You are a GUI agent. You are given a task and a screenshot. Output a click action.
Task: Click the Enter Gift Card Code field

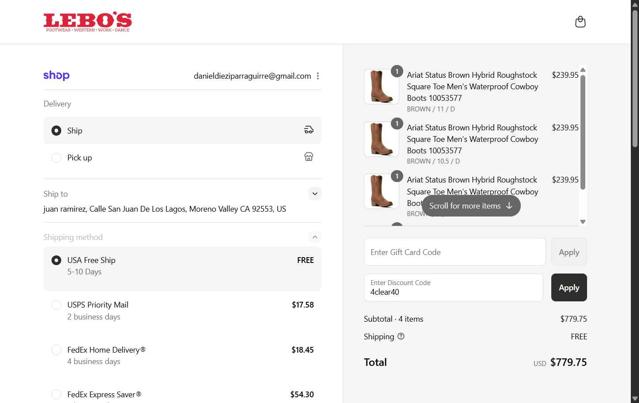455,252
